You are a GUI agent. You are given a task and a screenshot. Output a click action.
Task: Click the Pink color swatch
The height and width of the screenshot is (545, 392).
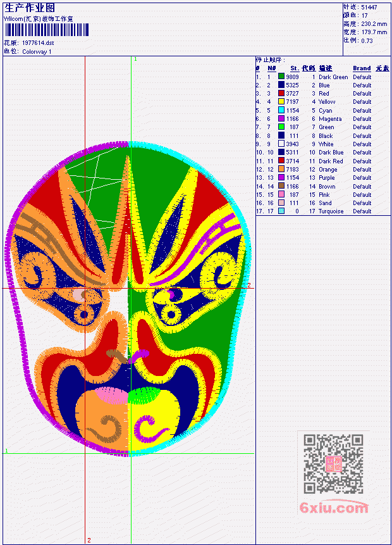(281, 195)
